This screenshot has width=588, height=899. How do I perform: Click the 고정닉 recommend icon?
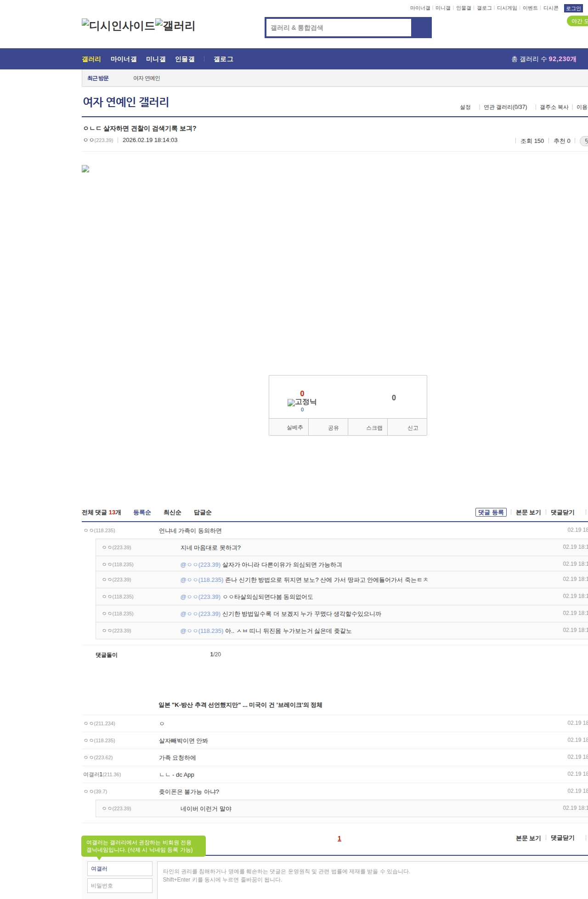(302, 402)
